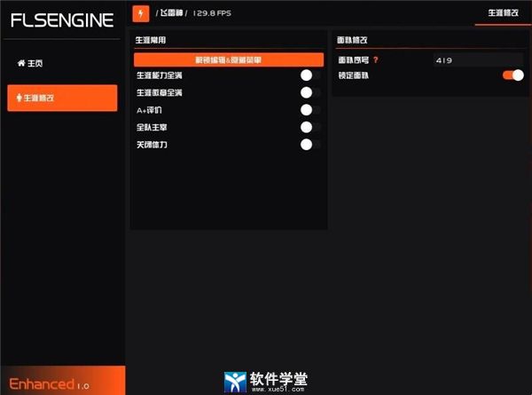Open 主页 home page in sidebar
Viewport: 532px width, 395px height.
[x=30, y=63]
